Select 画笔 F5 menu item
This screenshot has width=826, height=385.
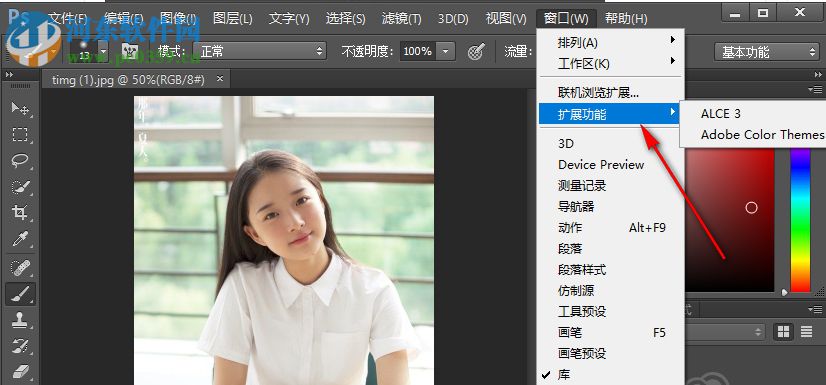click(x=611, y=333)
